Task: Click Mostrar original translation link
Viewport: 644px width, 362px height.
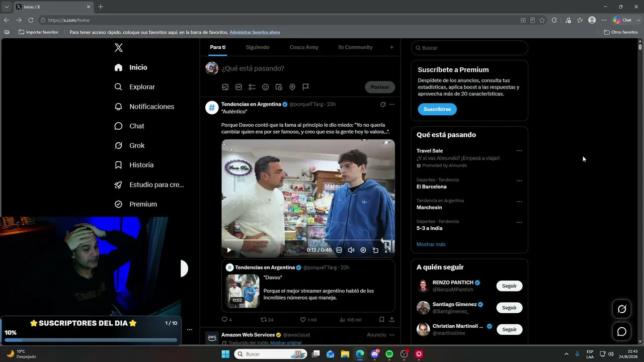Action: [286, 343]
